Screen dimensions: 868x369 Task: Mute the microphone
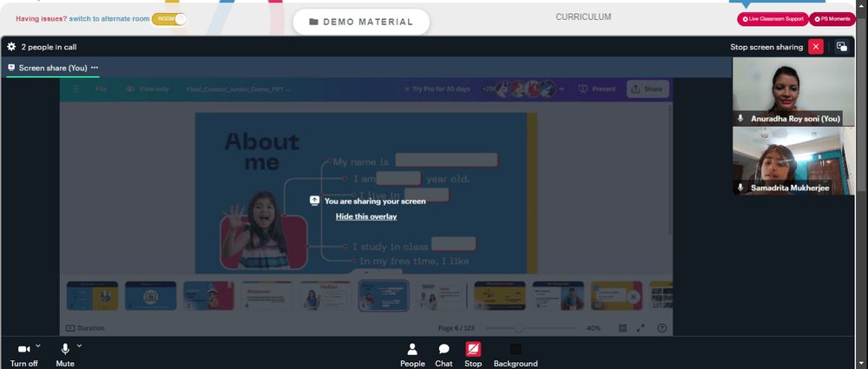tap(65, 355)
